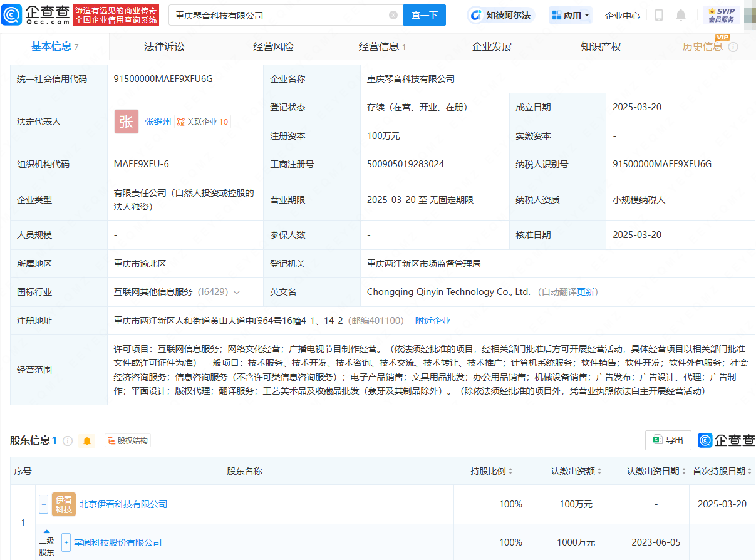Click the 企查查 logo beside the 导出 button

pos(727,440)
